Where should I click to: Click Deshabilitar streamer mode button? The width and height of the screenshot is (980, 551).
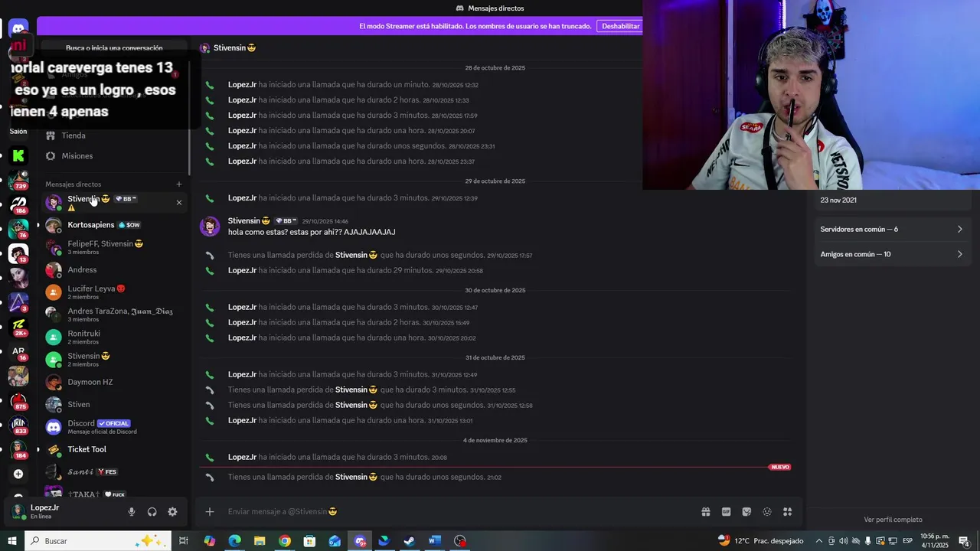pos(621,26)
